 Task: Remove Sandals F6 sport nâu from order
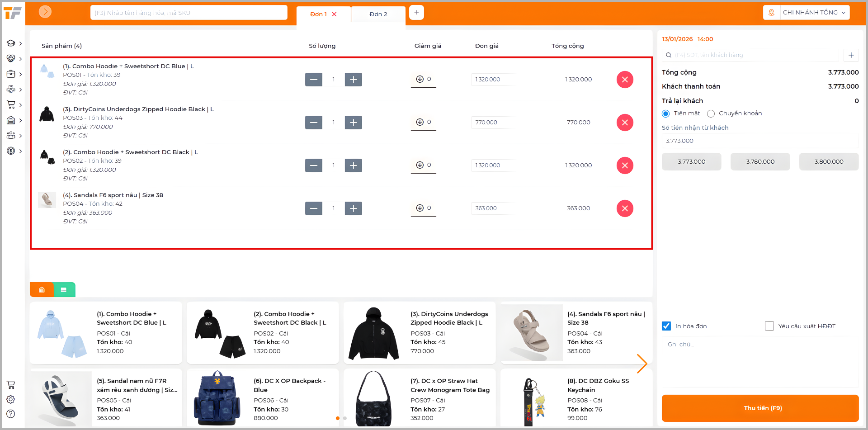coord(625,208)
